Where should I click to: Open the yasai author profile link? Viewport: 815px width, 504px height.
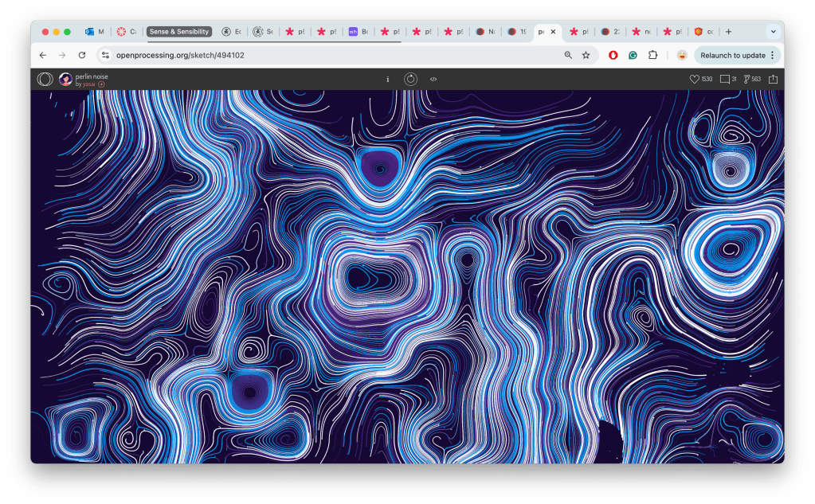point(89,84)
